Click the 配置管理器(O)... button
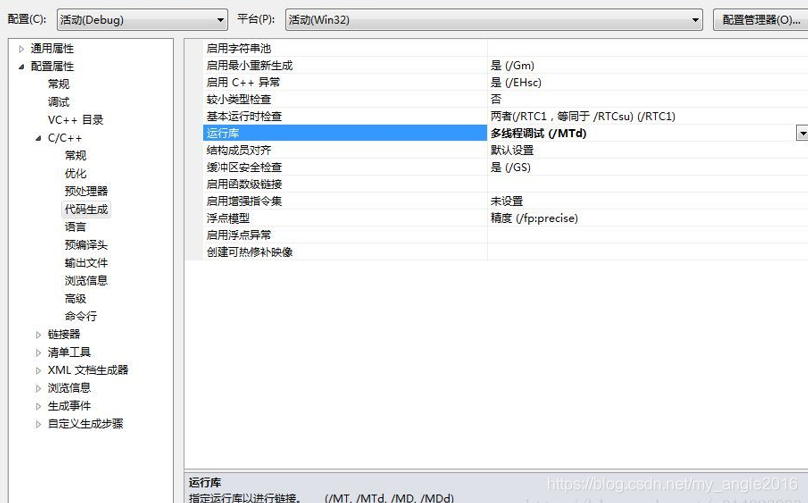 761,20
